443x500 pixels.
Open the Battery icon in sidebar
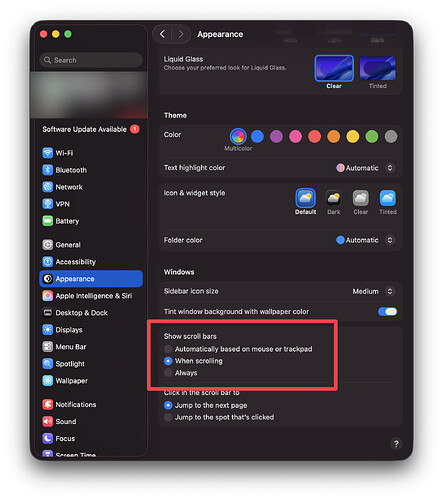tap(47, 221)
